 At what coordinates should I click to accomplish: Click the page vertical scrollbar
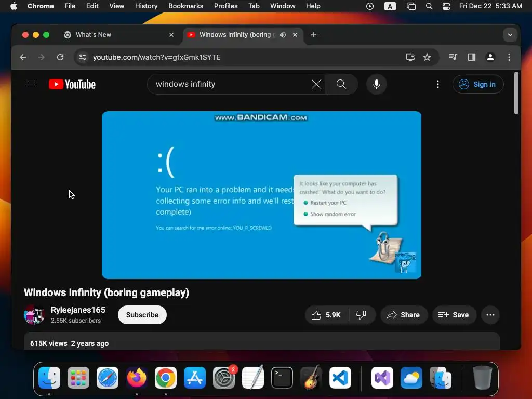516,94
